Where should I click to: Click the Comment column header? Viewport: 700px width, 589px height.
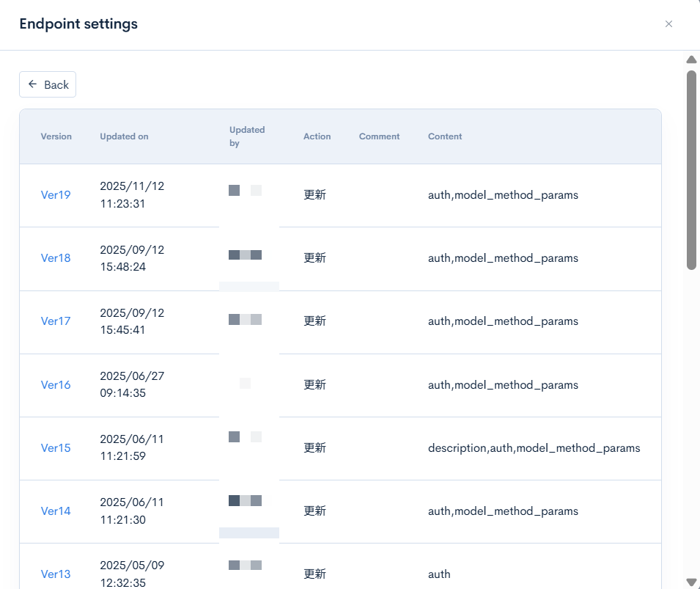click(379, 136)
